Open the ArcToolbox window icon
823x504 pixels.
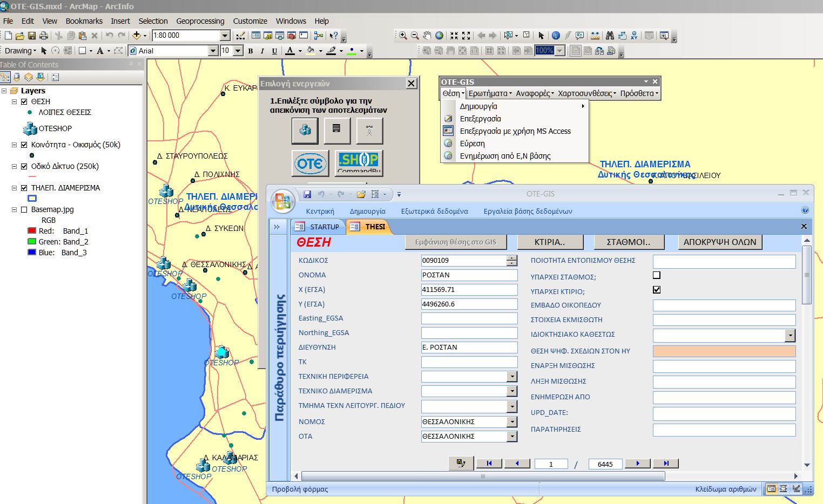(292, 36)
